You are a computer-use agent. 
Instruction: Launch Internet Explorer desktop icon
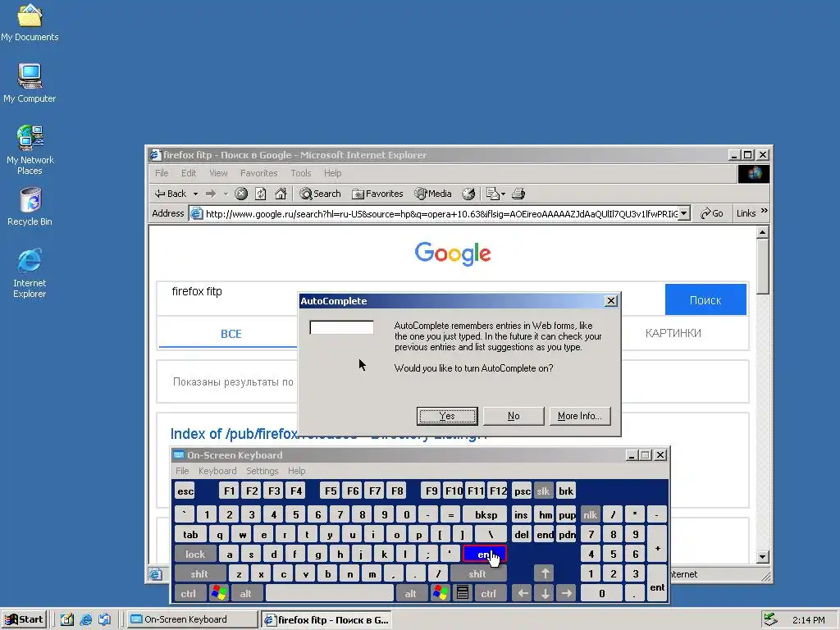coord(30,272)
